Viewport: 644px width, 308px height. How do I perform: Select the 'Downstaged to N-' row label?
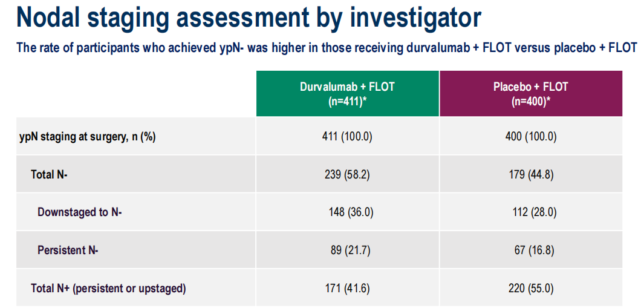[x=80, y=212]
